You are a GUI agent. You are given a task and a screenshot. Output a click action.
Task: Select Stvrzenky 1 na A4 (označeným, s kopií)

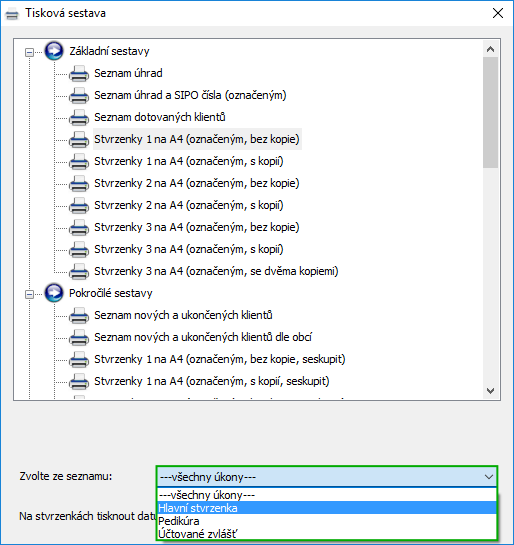point(189,161)
